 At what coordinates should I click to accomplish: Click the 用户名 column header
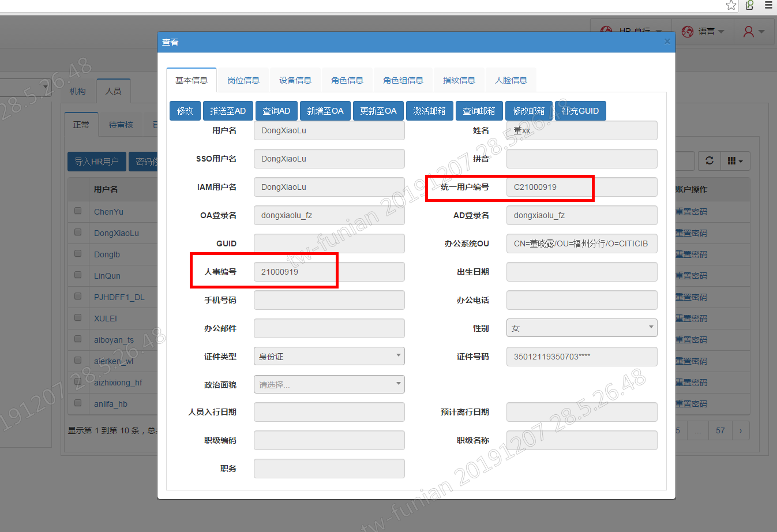[106, 189]
